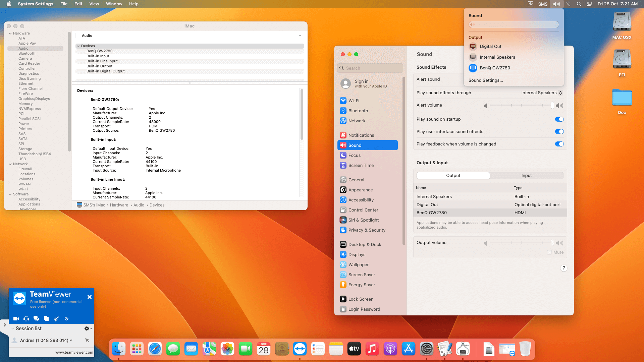
Task: Open TeamViewer chat bubbles icon
Action: pos(36,319)
